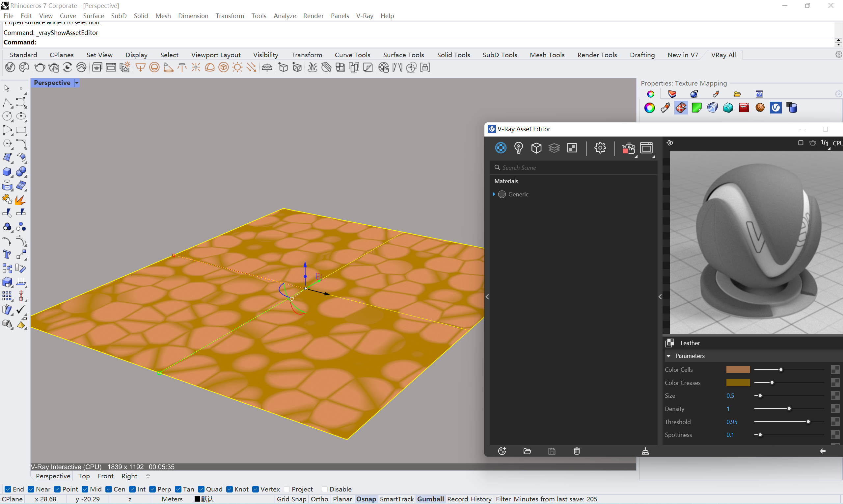Open Materials tab in V-Ray Asset Editor
This screenshot has height=504, width=843.
pos(500,148)
